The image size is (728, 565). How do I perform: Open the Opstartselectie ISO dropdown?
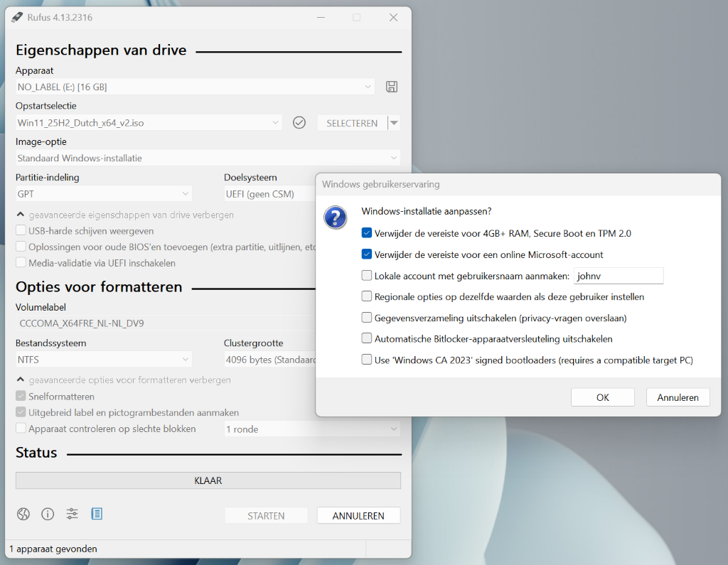pyautogui.click(x=149, y=122)
